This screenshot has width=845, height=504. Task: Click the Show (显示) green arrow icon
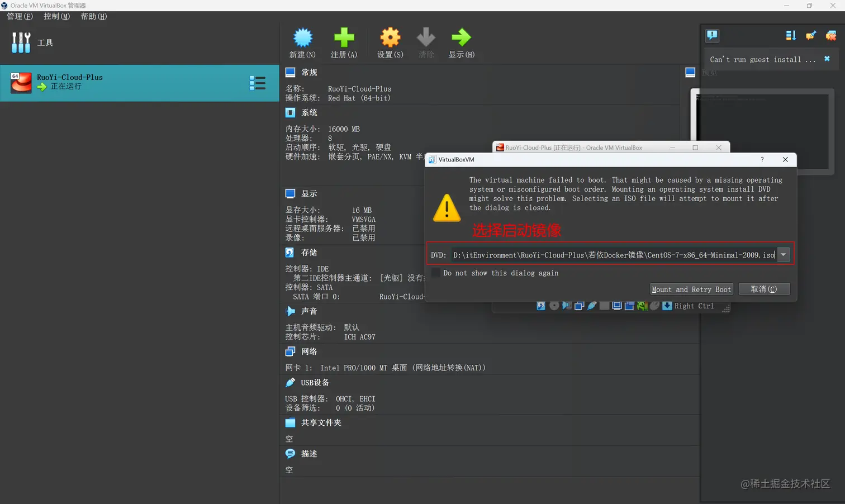[461, 37]
